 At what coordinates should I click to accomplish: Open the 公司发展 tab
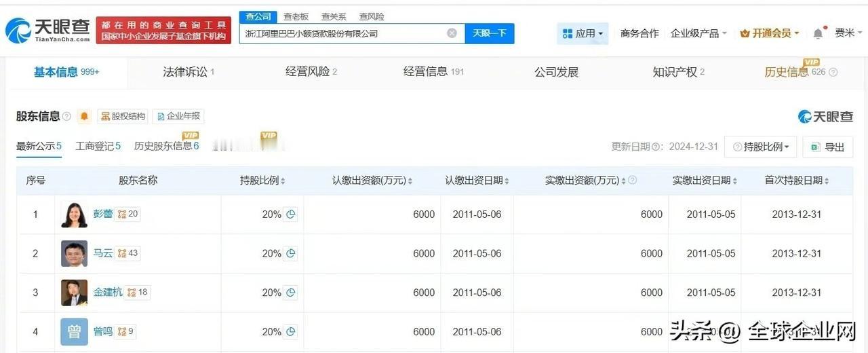click(556, 72)
